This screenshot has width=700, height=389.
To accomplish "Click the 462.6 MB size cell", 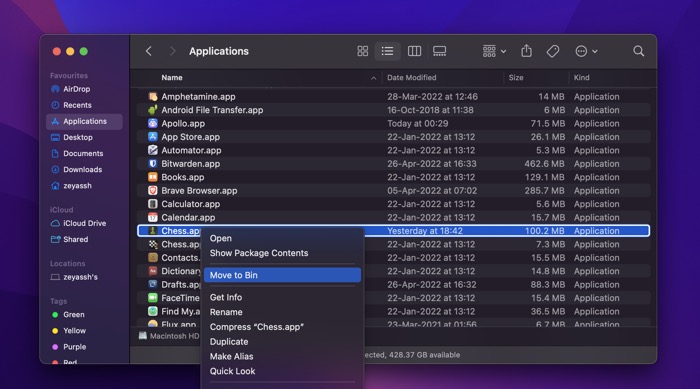I will (x=544, y=164).
